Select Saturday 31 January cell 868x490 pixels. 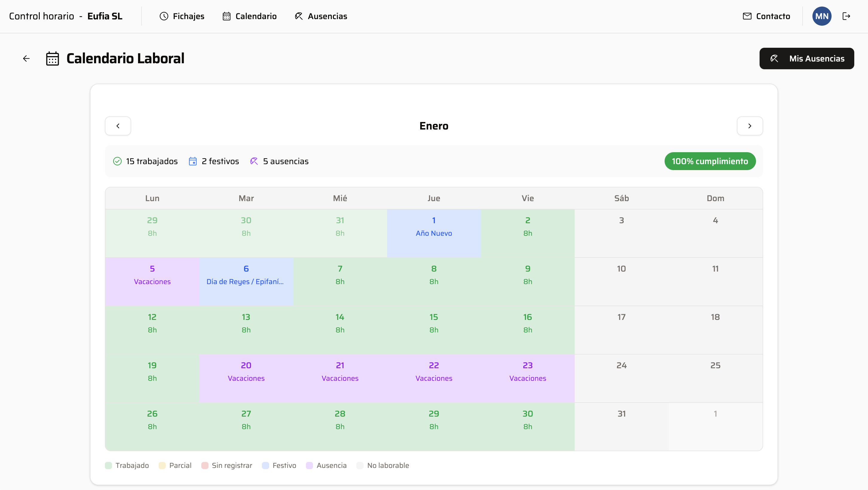(622, 426)
